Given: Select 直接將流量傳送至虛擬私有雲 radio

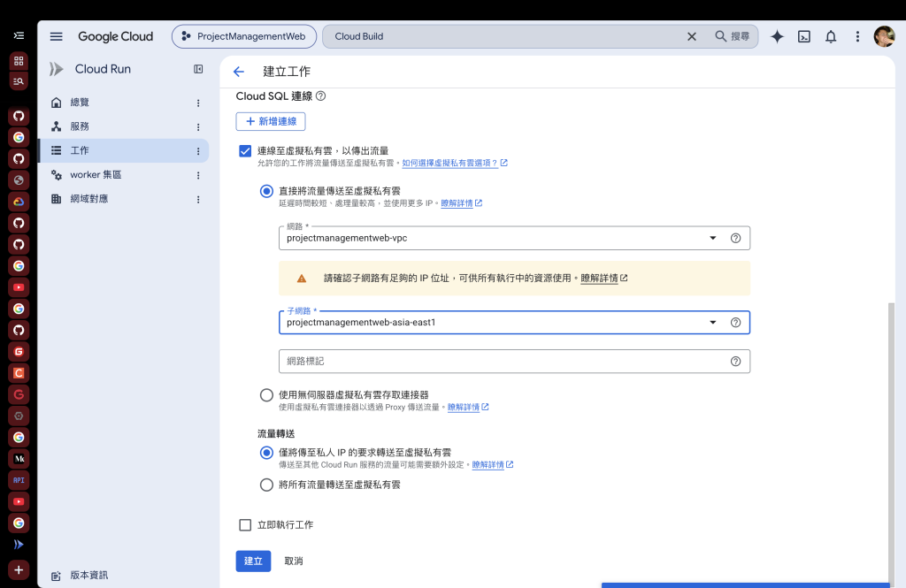Looking at the screenshot, I should pos(266,191).
